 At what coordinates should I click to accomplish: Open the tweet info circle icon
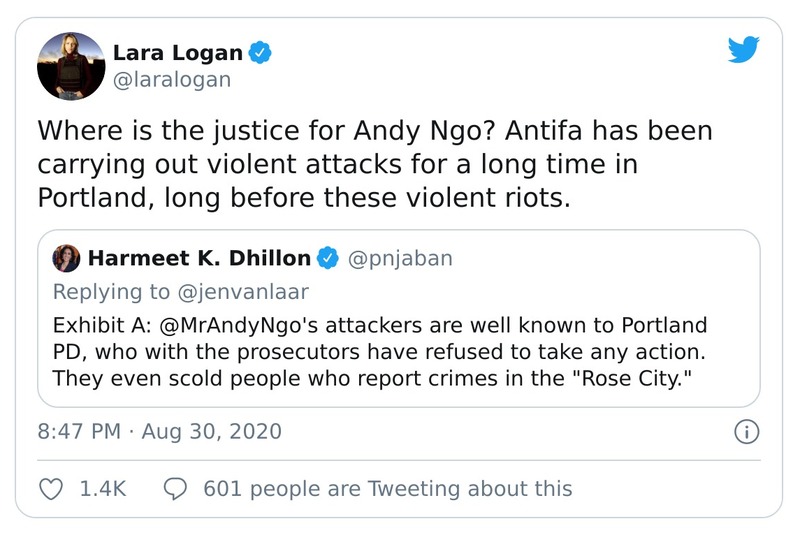click(746, 432)
